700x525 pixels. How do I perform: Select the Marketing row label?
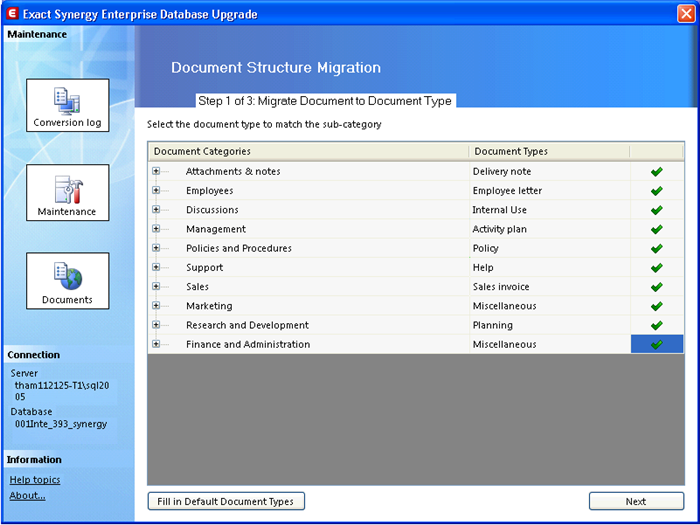click(x=209, y=306)
